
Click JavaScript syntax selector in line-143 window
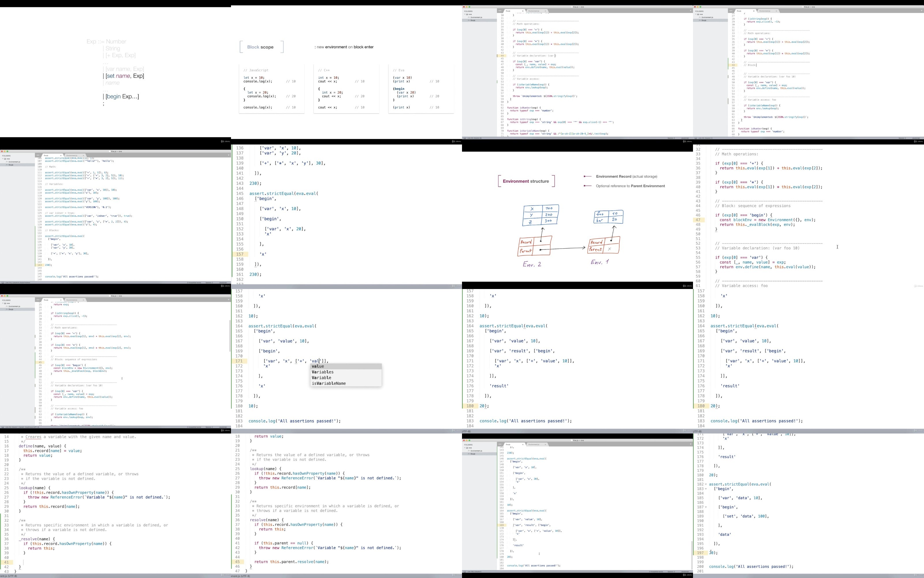[x=223, y=283]
